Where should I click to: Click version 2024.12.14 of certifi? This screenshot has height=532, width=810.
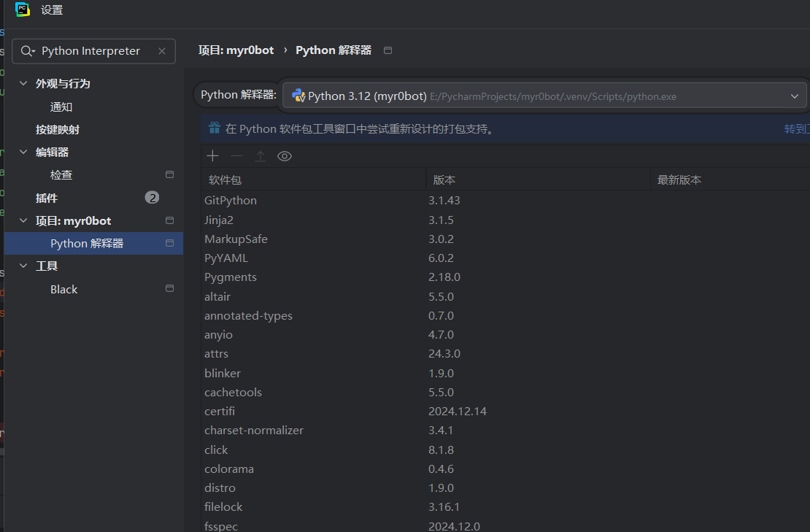coord(457,411)
